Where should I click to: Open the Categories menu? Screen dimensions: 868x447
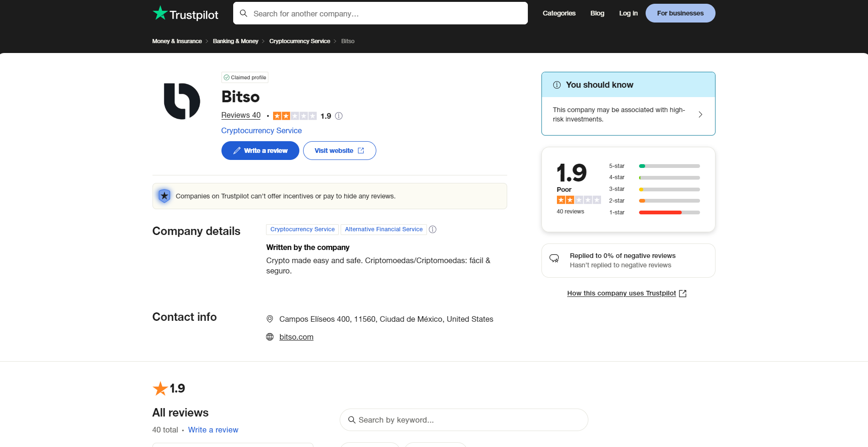559,13
